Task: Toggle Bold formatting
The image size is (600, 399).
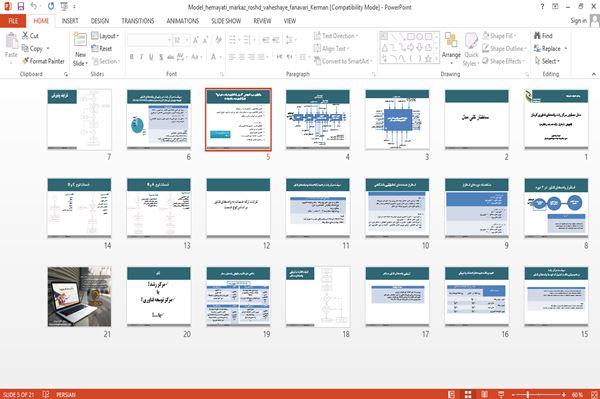Action: click(x=132, y=57)
